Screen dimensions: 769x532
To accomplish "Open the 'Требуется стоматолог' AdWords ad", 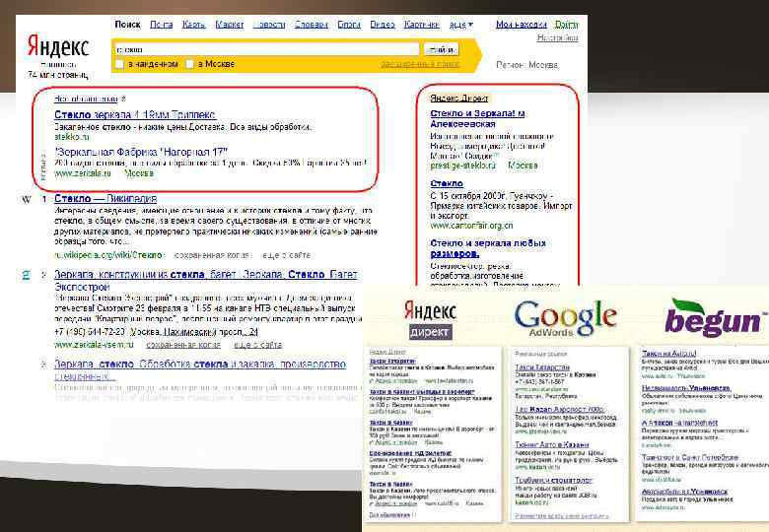I will (554, 481).
